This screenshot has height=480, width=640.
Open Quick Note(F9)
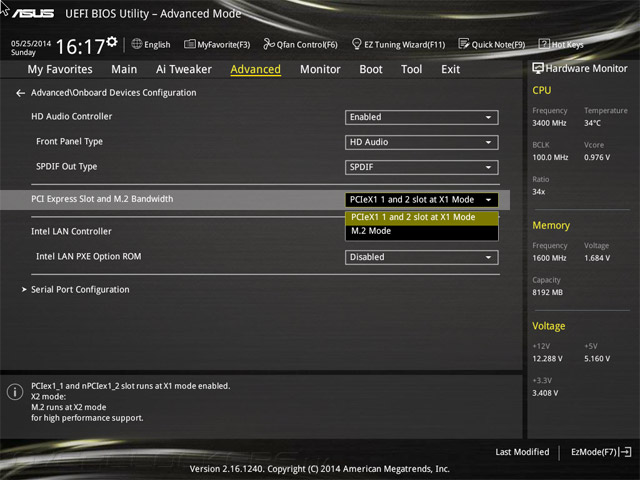point(492,44)
